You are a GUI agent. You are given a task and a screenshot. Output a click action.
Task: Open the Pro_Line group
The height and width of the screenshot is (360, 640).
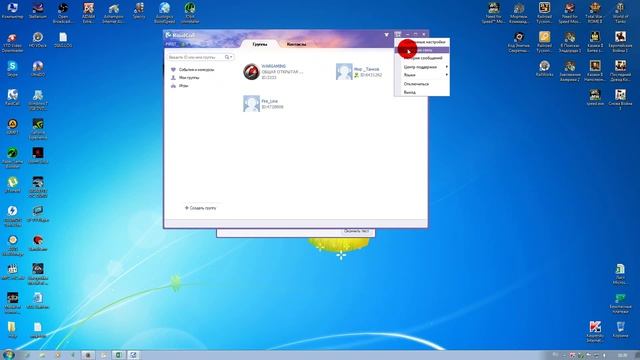pyautogui.click(x=263, y=104)
